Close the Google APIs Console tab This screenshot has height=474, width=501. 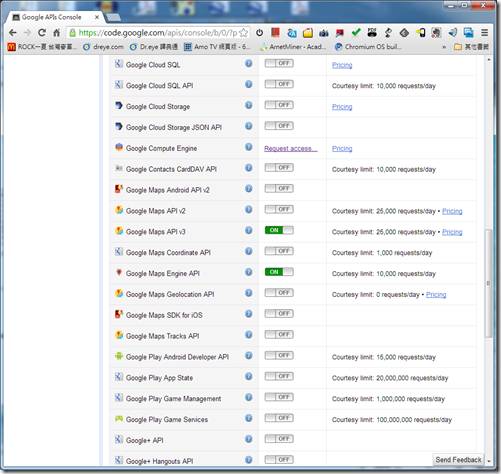97,17
